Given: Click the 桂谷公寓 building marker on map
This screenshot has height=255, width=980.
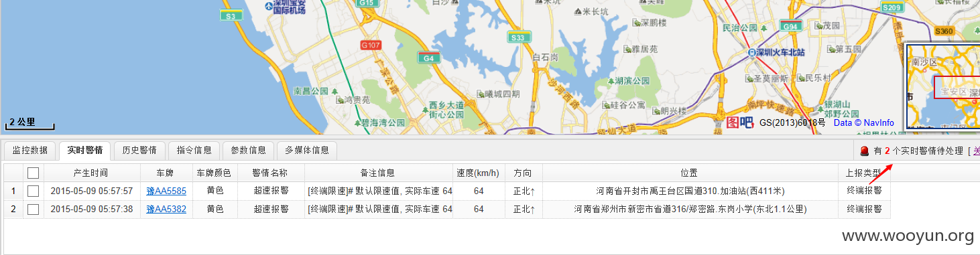Looking at the screenshot, I should coord(605,104).
